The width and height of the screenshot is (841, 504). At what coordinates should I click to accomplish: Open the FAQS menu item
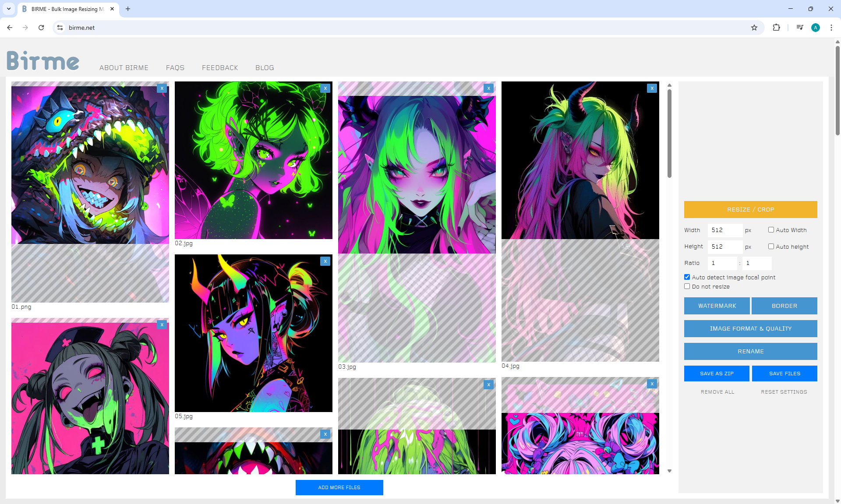tap(175, 68)
